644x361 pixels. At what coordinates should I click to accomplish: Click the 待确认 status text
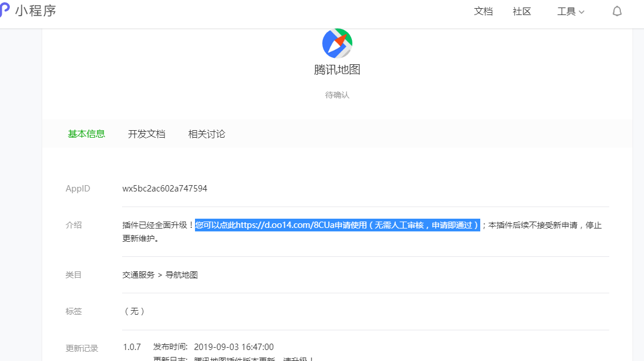coord(337,95)
